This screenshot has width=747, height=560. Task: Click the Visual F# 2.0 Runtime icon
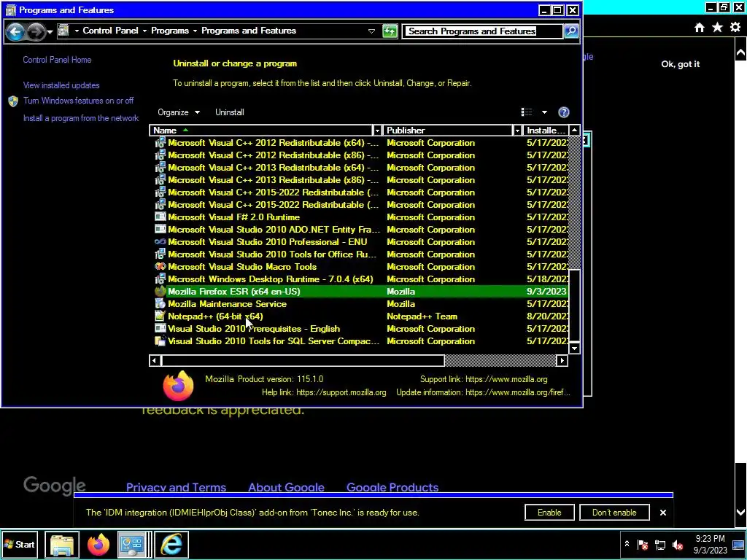(x=160, y=217)
